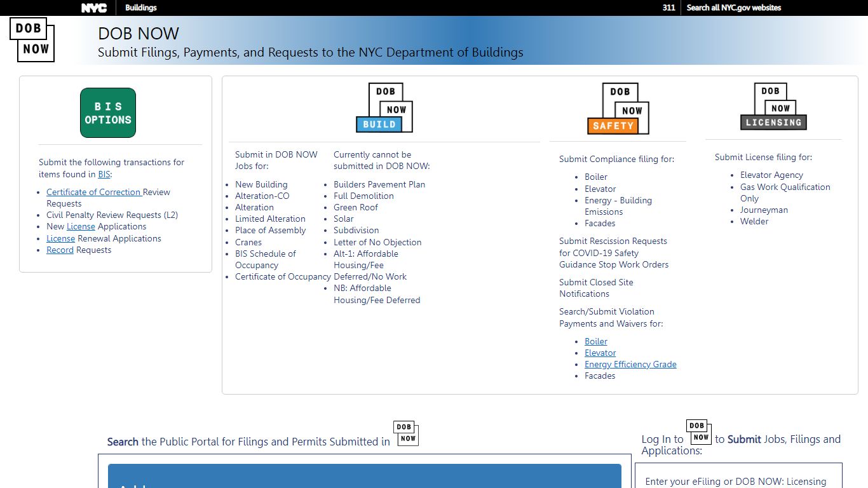Click the small DOB NOW icon beside Search heading
Screen dimensions: 868x488
(406, 433)
